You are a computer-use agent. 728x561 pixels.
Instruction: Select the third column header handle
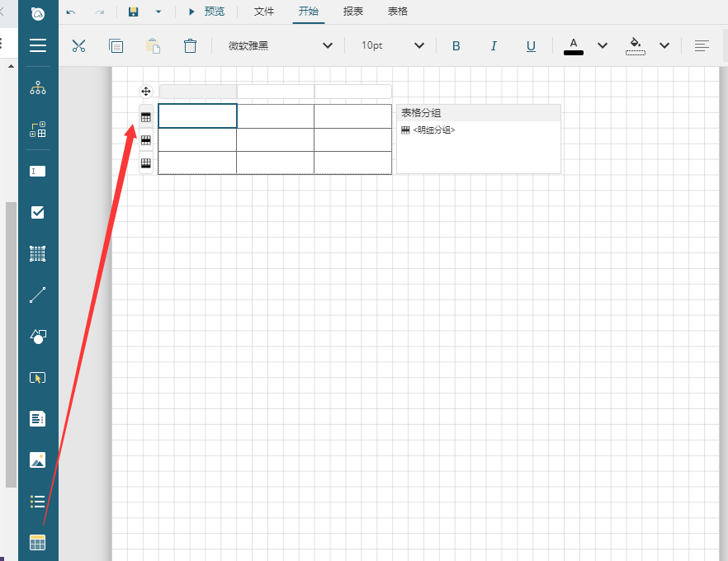(x=353, y=92)
